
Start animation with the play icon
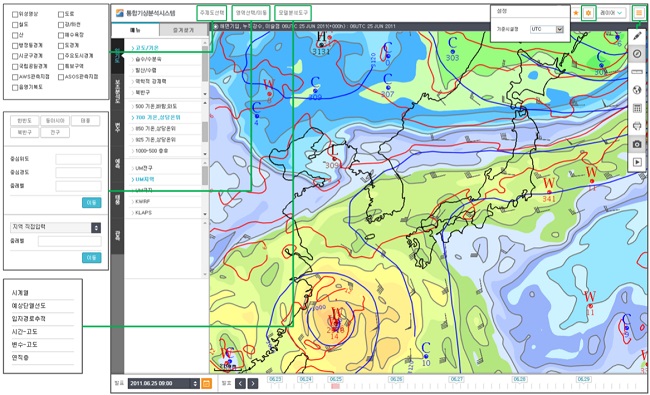click(637, 162)
